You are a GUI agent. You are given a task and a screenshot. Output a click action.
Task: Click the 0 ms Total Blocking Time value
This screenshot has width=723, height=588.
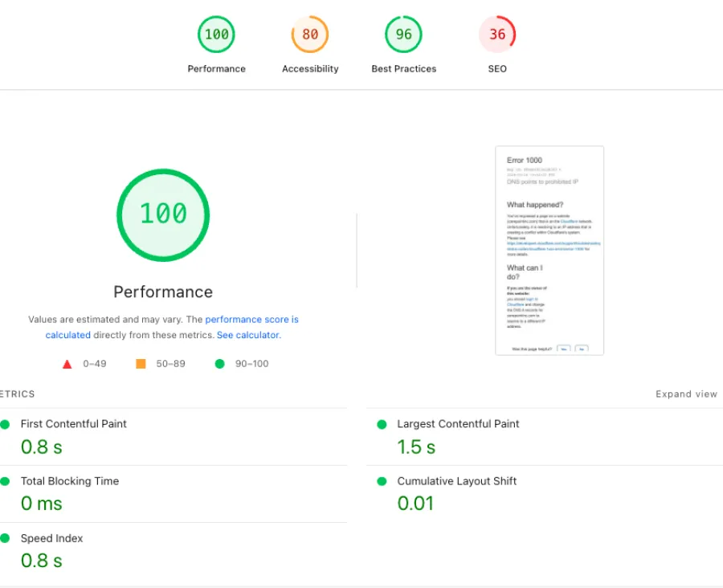tap(41, 503)
